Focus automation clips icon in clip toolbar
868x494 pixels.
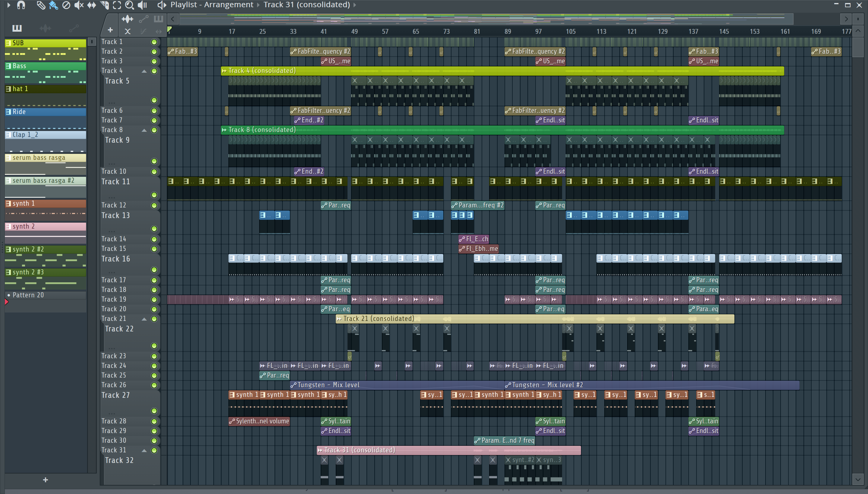143,19
